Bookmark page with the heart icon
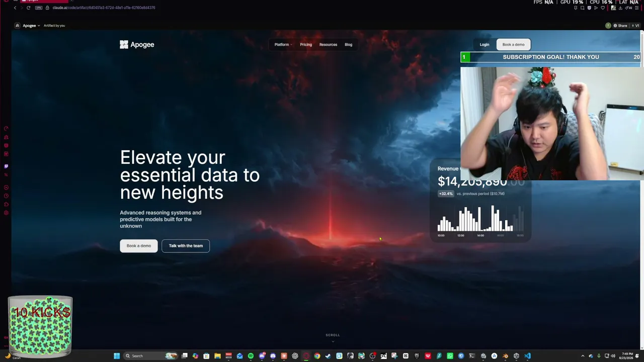Image resolution: width=644 pixels, height=362 pixels. point(603,8)
